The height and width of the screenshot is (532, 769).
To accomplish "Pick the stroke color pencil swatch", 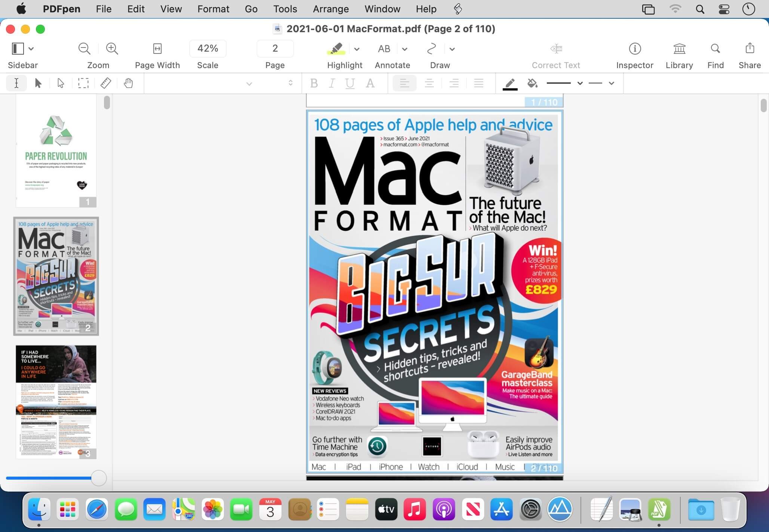I will click(x=510, y=83).
